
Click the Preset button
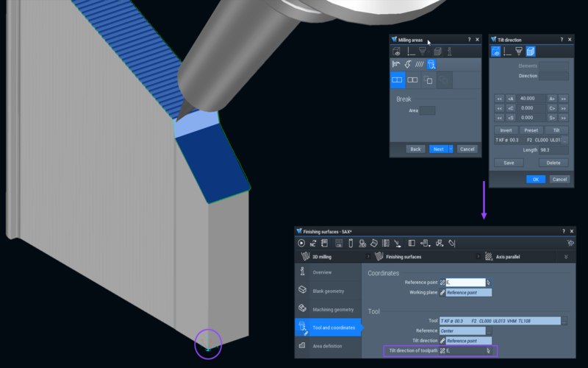[531, 130]
